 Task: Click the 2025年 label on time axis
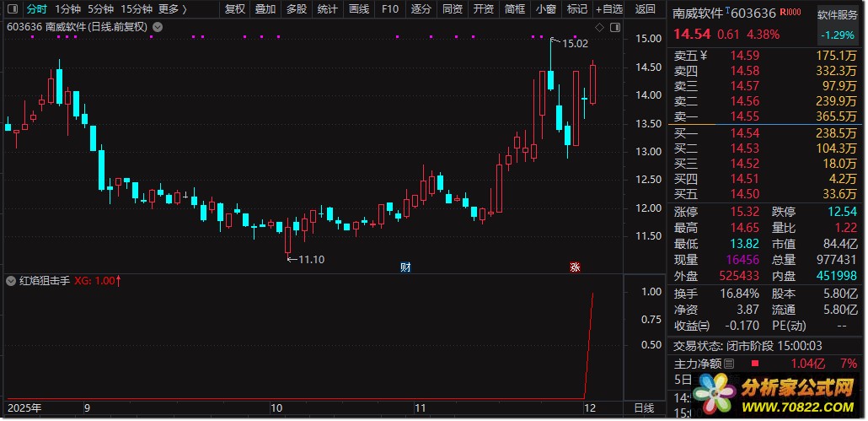click(24, 408)
